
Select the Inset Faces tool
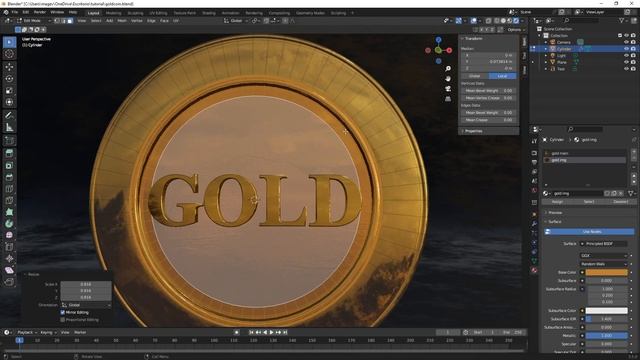pyautogui.click(x=9, y=165)
